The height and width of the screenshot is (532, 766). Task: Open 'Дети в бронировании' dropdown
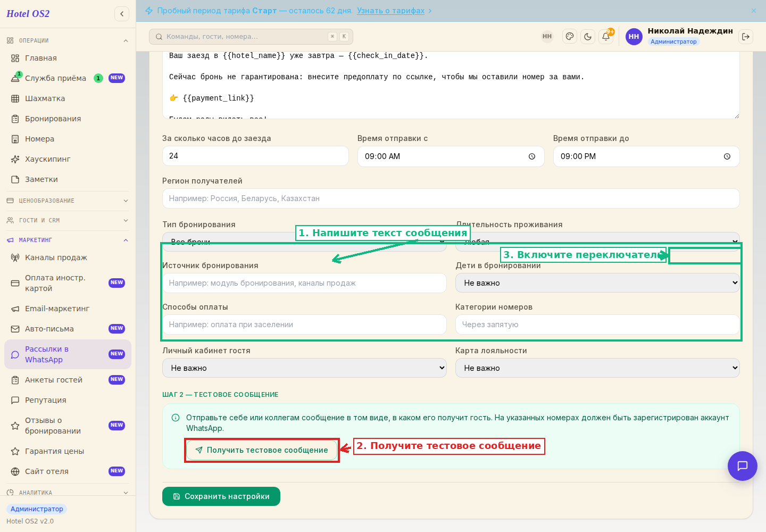click(x=597, y=283)
